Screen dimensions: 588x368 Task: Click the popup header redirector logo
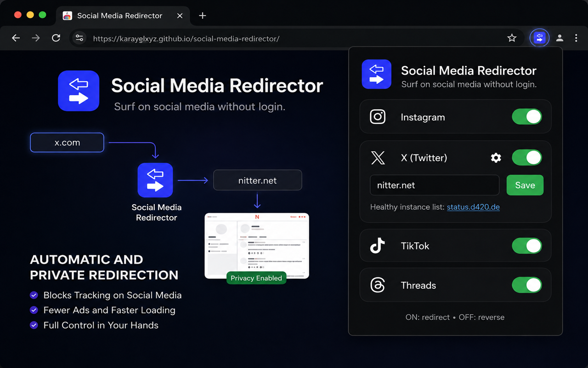[377, 74]
